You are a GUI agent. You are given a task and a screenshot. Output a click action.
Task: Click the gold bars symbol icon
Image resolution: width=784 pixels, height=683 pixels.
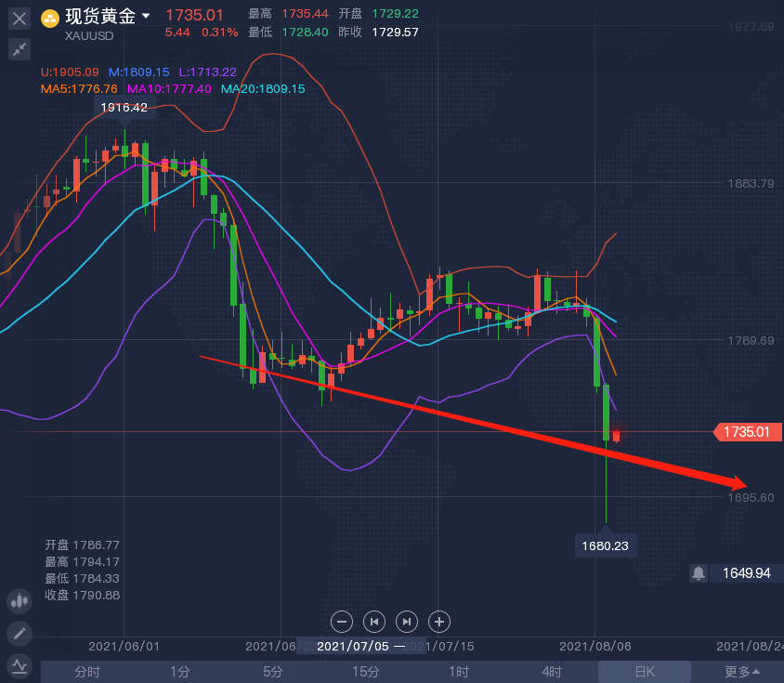click(x=50, y=18)
